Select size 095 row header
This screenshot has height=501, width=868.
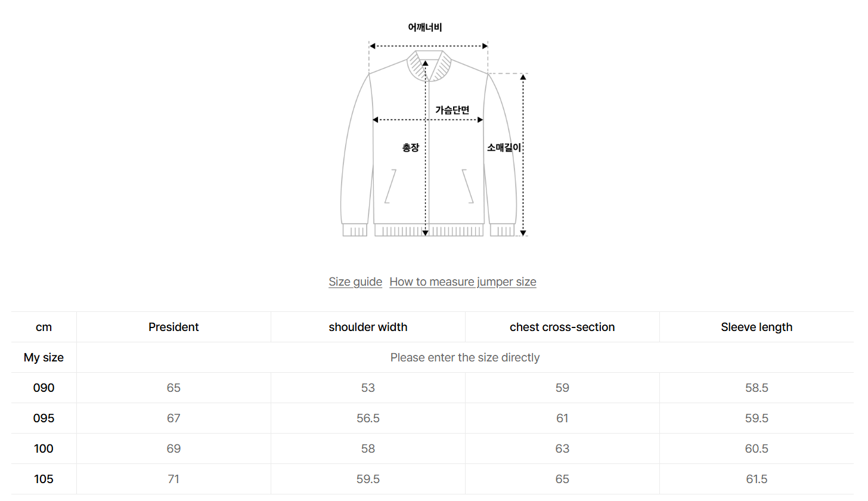(x=44, y=419)
